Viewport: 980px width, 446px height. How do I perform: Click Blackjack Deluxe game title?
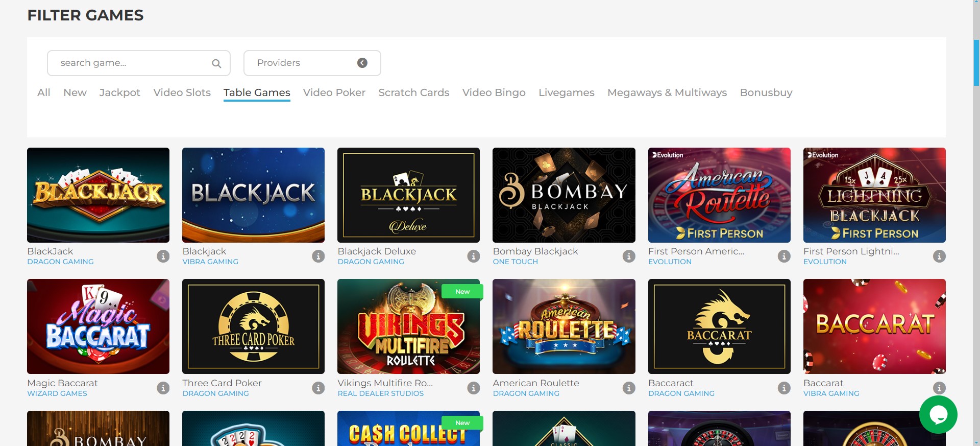tap(377, 251)
